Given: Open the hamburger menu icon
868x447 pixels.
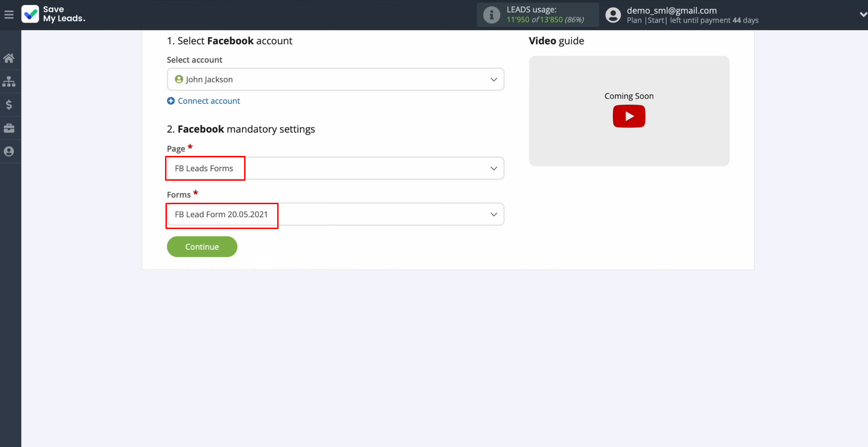Looking at the screenshot, I should [9, 15].
